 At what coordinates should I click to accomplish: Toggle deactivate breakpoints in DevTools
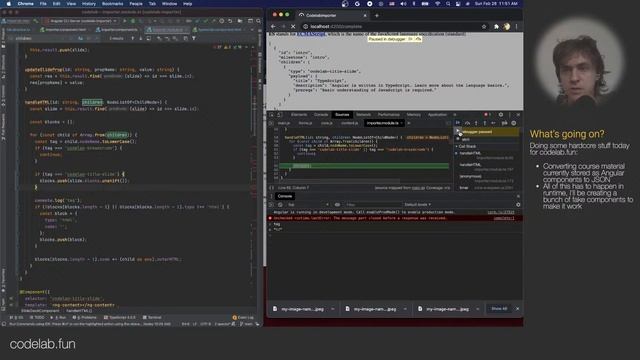pos(504,123)
